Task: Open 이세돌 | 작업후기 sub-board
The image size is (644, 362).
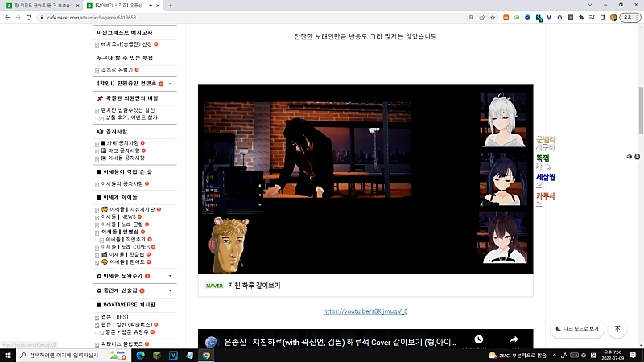Action: point(126,239)
